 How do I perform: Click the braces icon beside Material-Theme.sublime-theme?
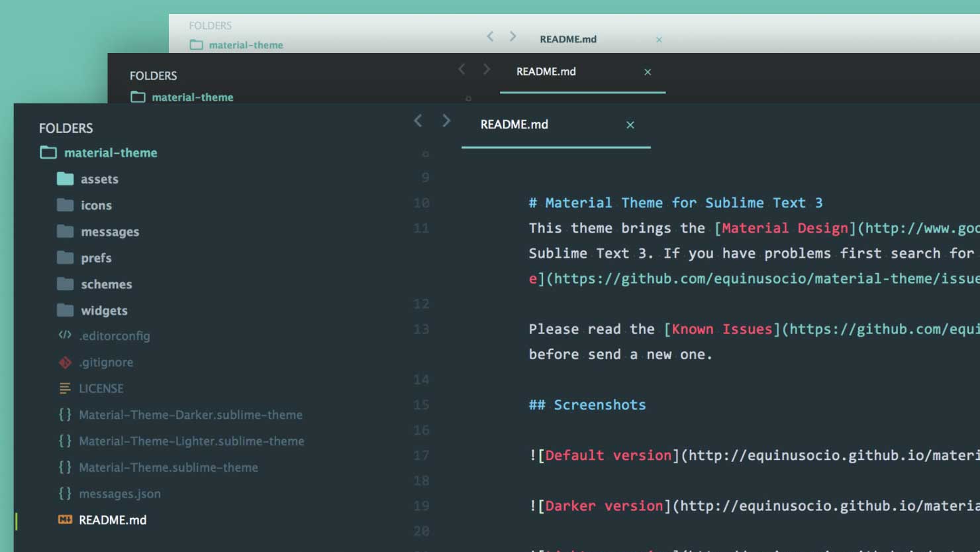coord(65,467)
